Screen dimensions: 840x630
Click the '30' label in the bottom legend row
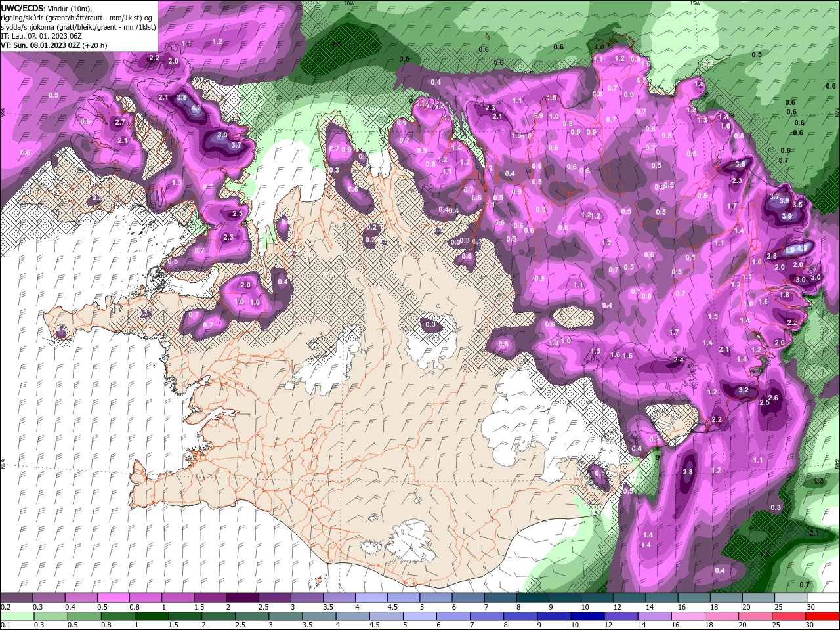[810, 625]
